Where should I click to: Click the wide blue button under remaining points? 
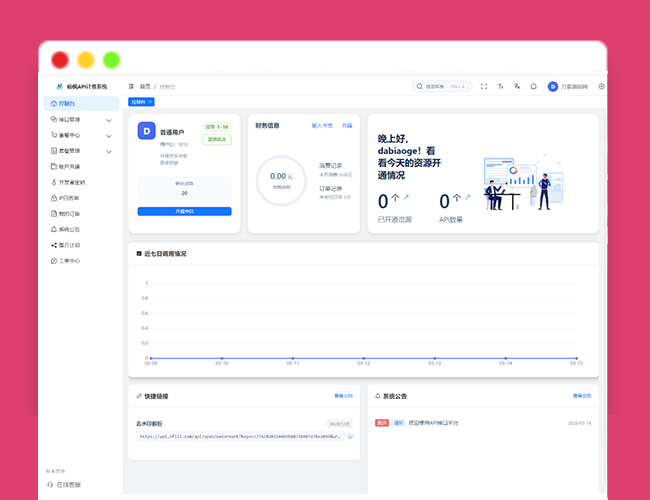(x=184, y=211)
